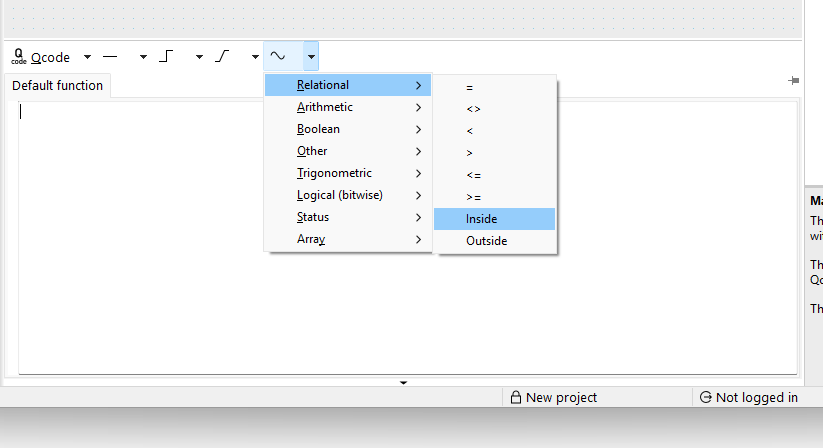Screen dimensions: 823x448
Task: Select the step function tool icon
Action: coord(166,56)
